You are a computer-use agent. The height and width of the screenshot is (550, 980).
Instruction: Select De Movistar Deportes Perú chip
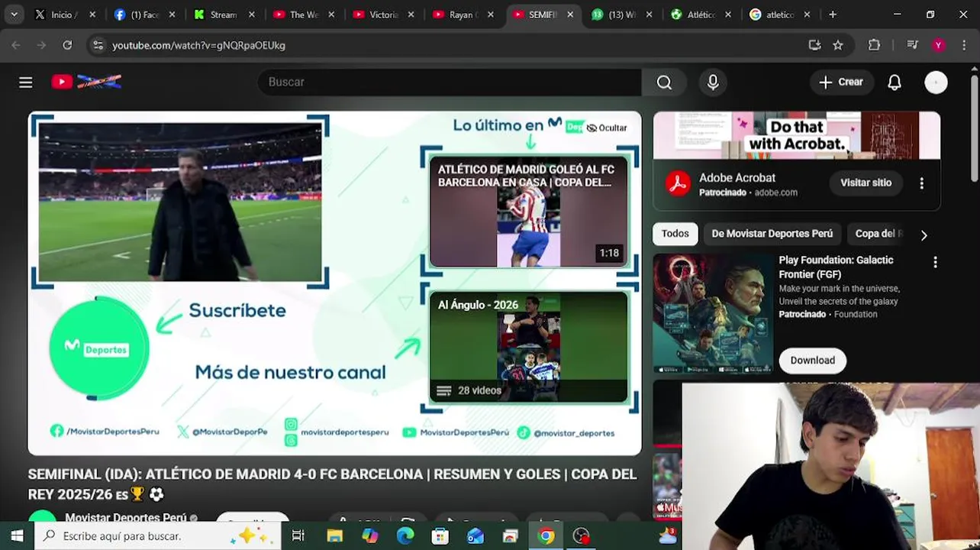pos(772,234)
